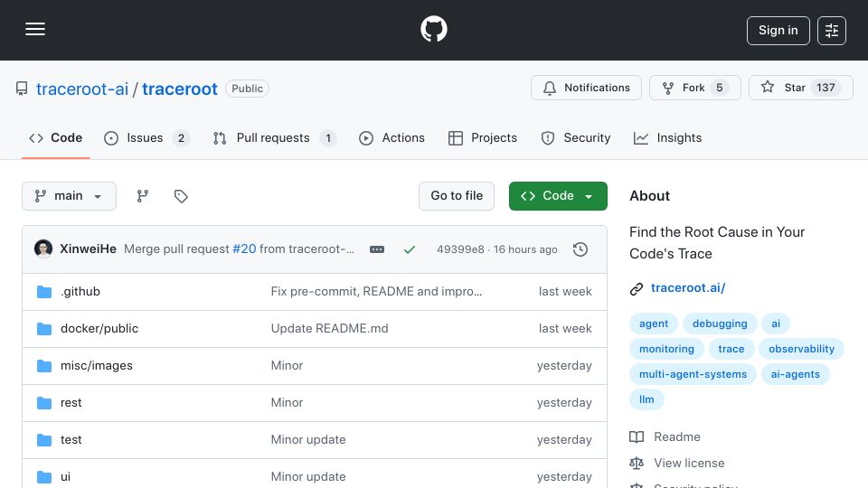Select the llm topic tag
Screen dimensions: 868x488
(x=646, y=399)
